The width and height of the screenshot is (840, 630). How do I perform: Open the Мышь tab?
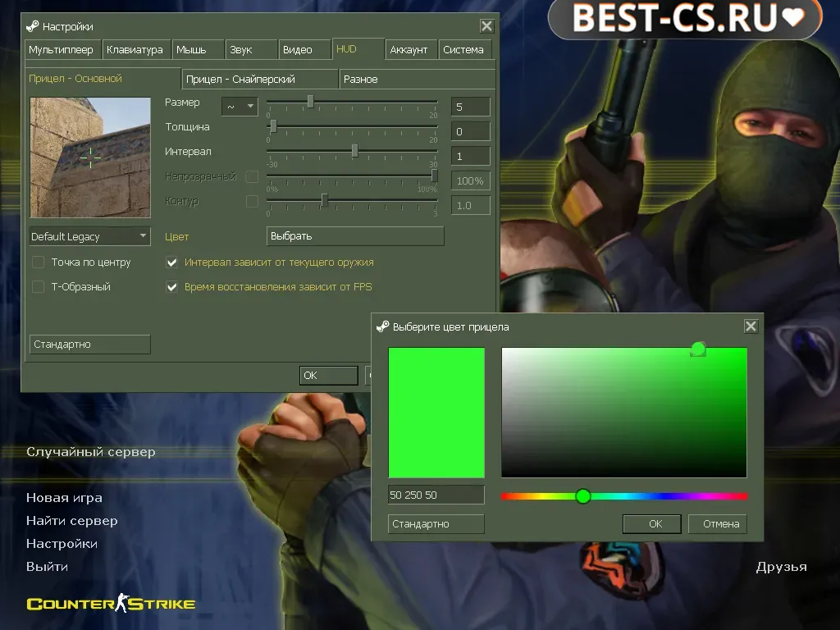point(197,50)
